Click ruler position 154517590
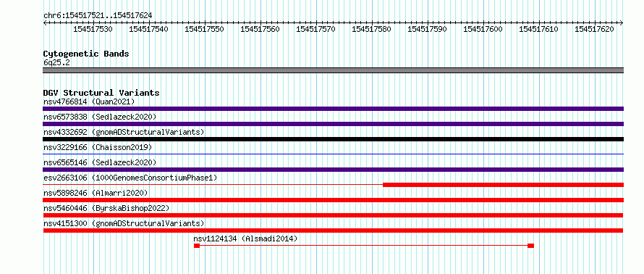 pos(427,29)
